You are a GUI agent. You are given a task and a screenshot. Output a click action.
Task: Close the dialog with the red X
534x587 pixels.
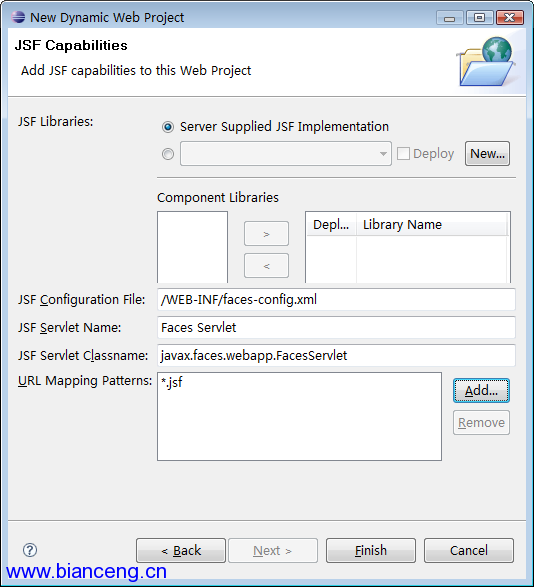[x=509, y=18]
